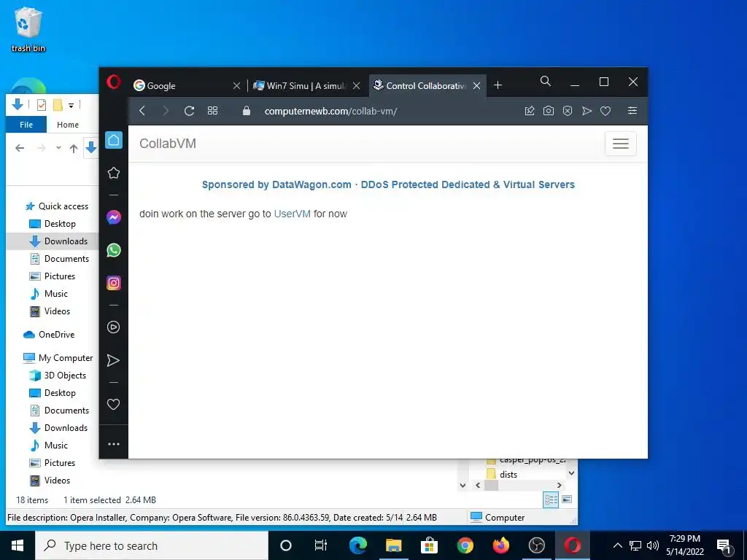Open File tab in File Explorer

tap(26, 125)
